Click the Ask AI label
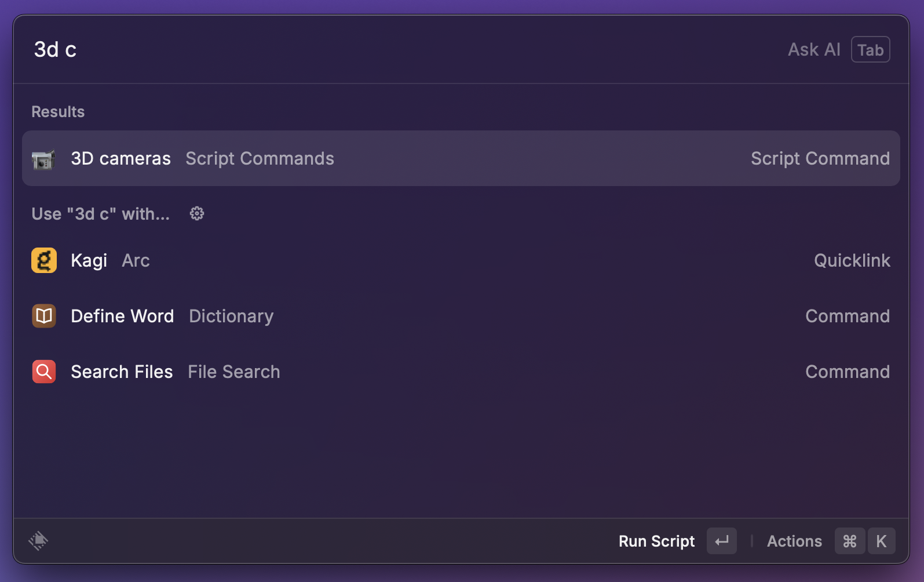Viewport: 924px width, 582px height. pos(814,50)
